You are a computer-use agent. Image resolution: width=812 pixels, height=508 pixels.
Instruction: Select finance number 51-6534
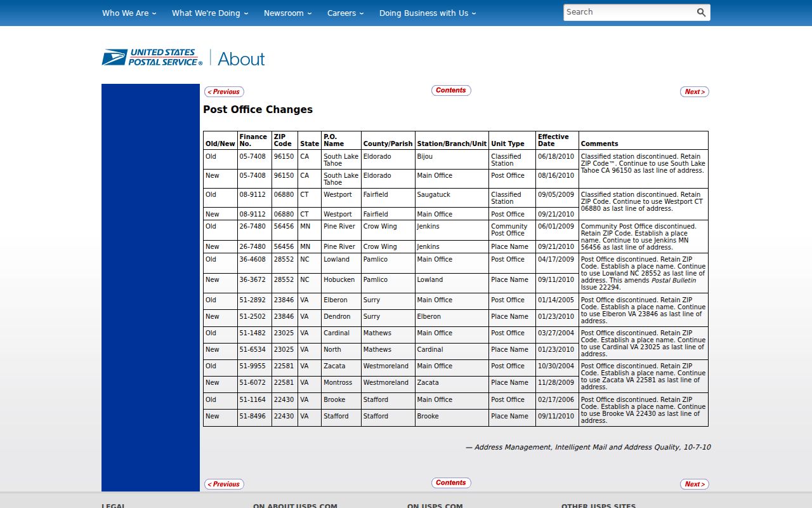(254, 351)
